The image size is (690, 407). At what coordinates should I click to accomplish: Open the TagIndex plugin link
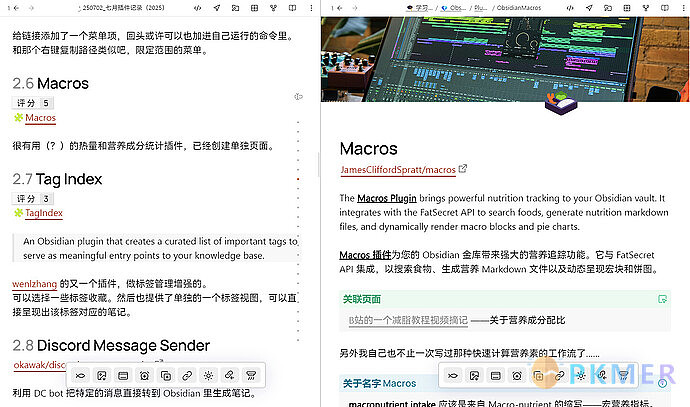(x=44, y=213)
